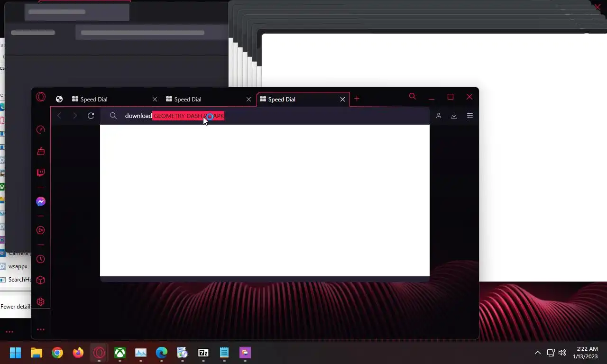Open 7-Zip from the taskbar
Viewport: 607px width, 364px height.
[x=203, y=353]
